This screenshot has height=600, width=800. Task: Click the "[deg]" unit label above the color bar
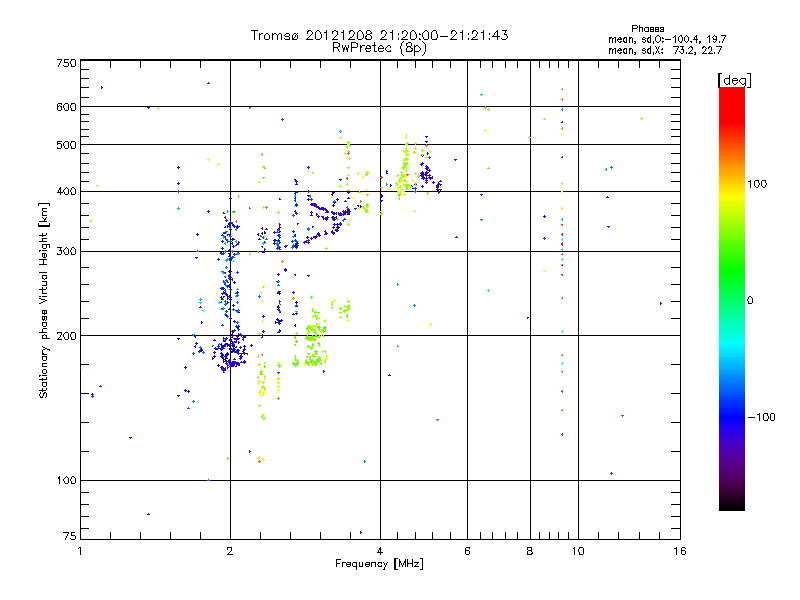(x=734, y=80)
